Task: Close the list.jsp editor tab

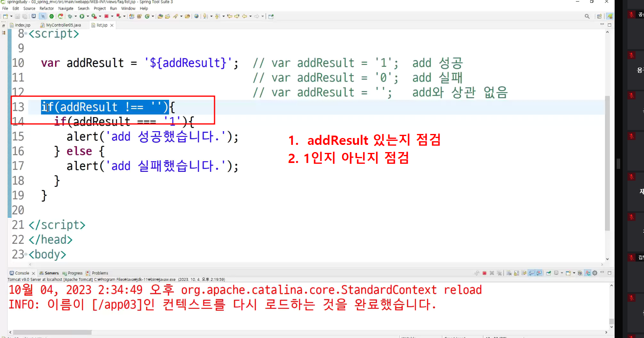Action: [x=112, y=25]
